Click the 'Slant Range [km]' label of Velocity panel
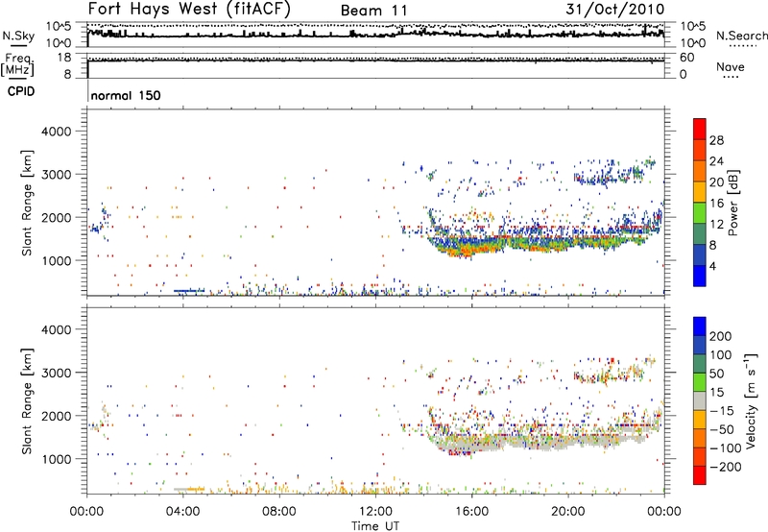Viewport: 768px width, 532px height. (27, 401)
